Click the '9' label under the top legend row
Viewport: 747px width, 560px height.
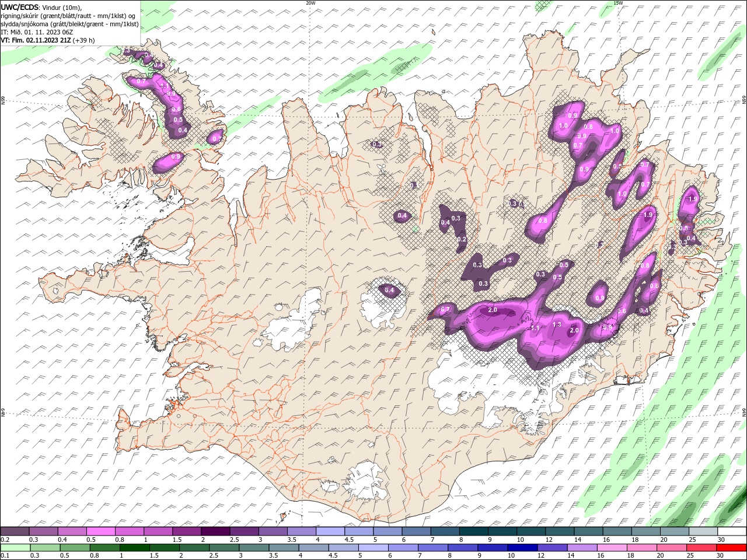490,540
